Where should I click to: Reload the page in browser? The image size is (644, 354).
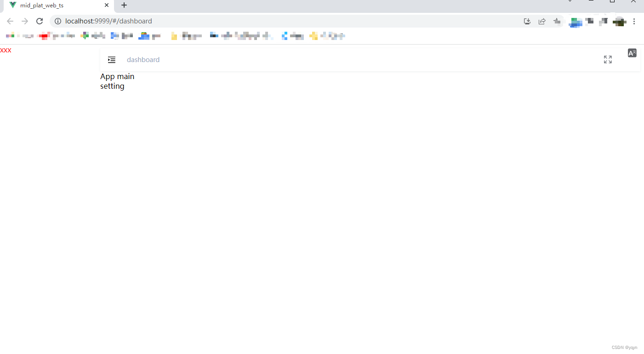click(40, 21)
